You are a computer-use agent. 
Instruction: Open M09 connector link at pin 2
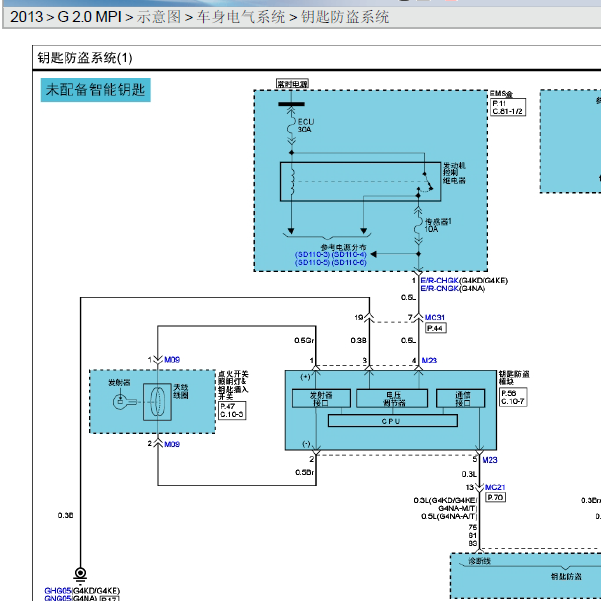tap(172, 444)
